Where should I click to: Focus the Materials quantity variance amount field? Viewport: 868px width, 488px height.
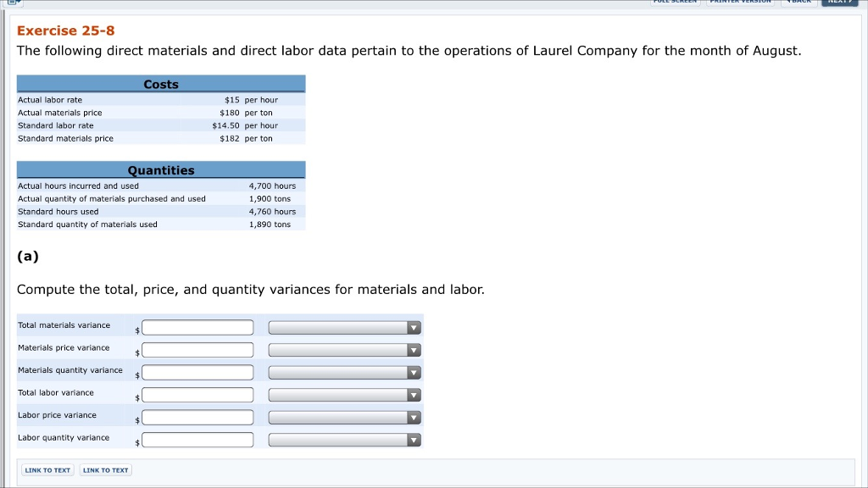pos(198,373)
